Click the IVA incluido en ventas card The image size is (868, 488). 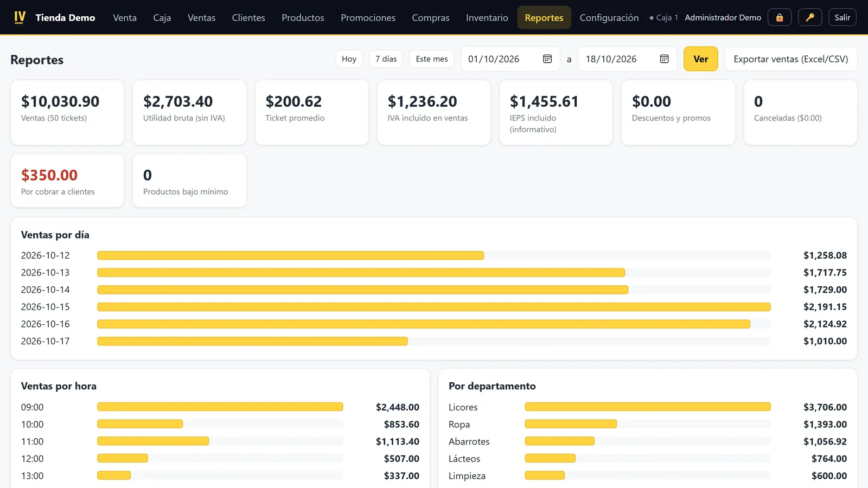[x=434, y=113]
